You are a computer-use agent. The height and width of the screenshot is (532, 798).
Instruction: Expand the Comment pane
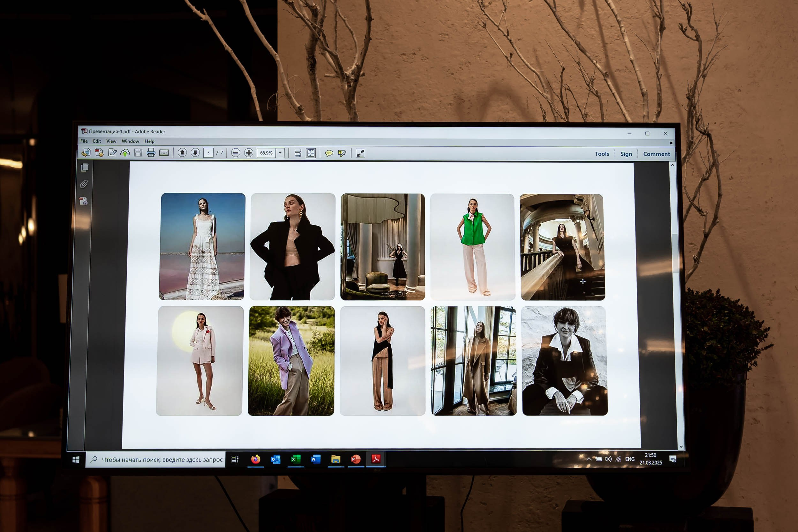pos(656,154)
